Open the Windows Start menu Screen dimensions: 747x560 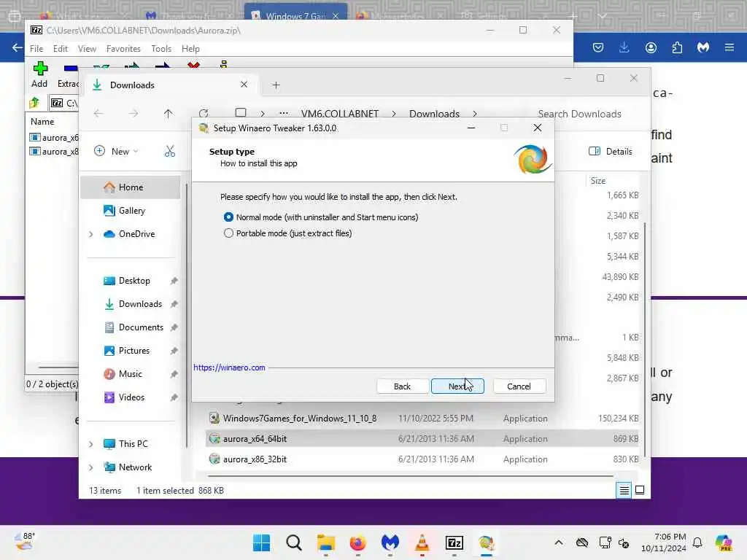point(262,542)
